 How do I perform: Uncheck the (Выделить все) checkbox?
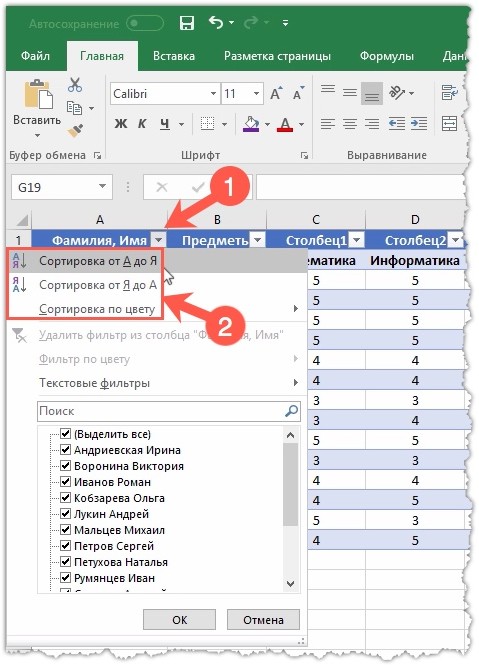(65, 434)
